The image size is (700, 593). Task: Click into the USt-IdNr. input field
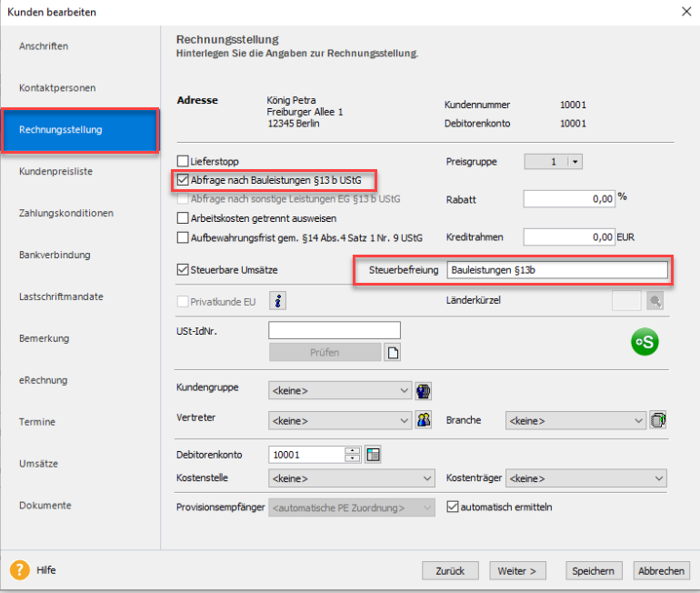(x=334, y=330)
